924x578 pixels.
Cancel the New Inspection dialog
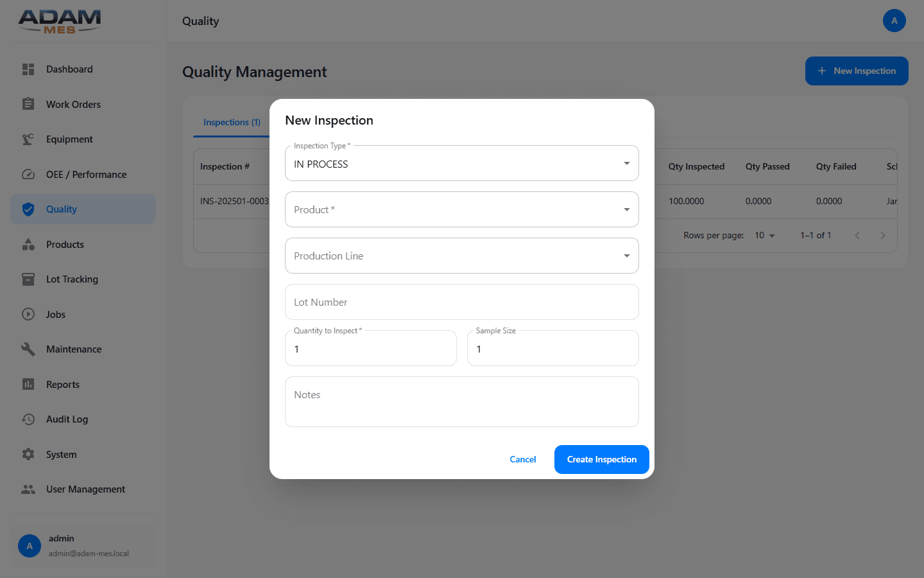522,459
